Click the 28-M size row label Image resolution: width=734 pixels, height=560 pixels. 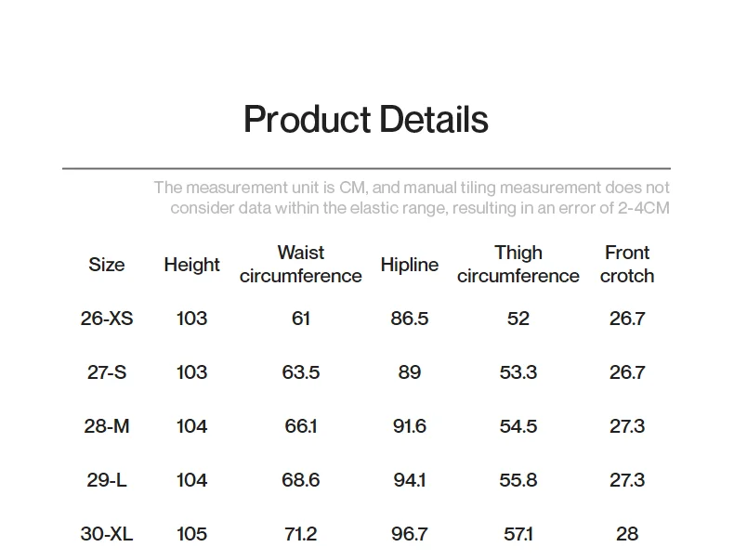click(107, 426)
